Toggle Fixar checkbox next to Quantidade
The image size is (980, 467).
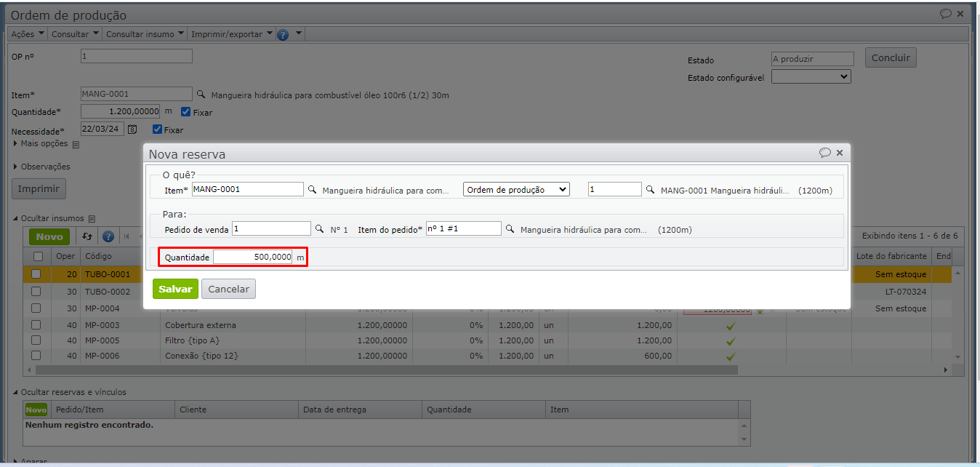pyautogui.click(x=186, y=112)
